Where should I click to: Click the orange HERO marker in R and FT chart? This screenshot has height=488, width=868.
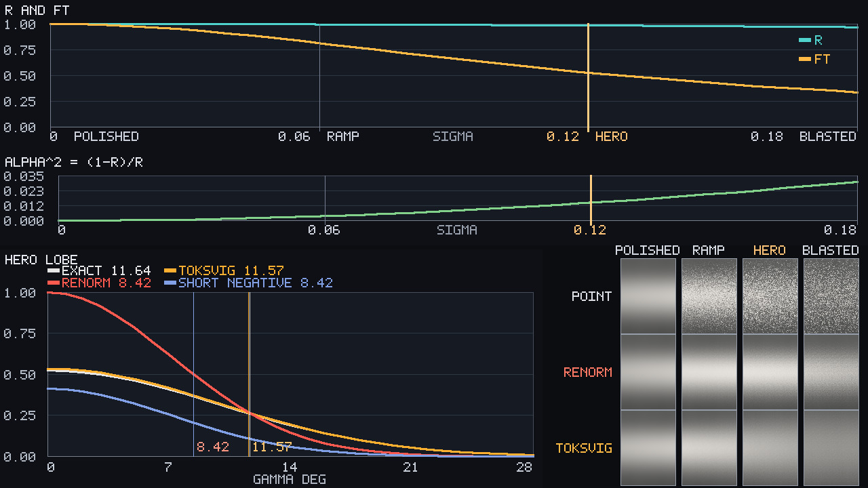tap(588, 76)
